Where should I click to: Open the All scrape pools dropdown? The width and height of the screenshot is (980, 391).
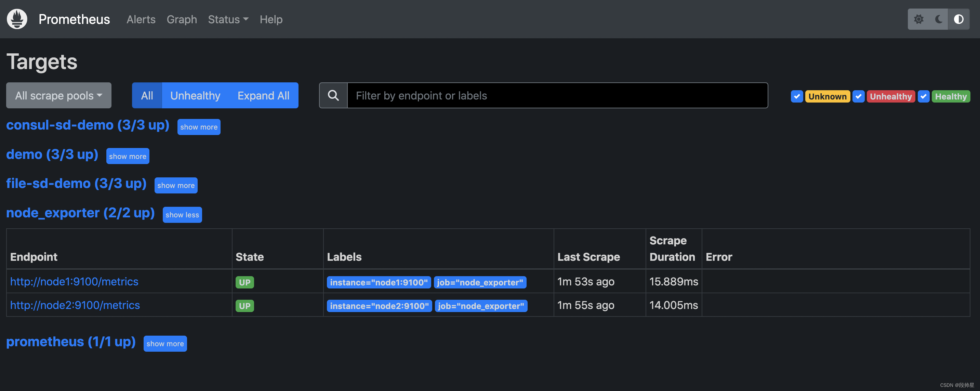[x=58, y=95]
